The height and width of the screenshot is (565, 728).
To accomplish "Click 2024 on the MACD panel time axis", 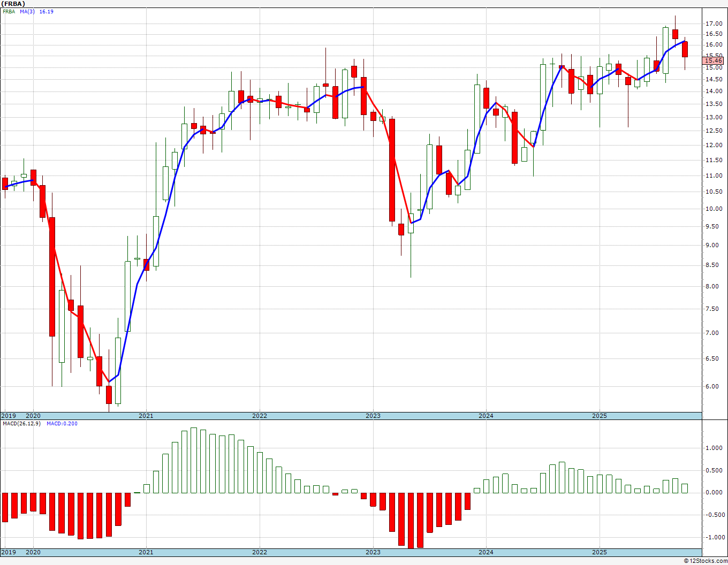I will tap(486, 552).
